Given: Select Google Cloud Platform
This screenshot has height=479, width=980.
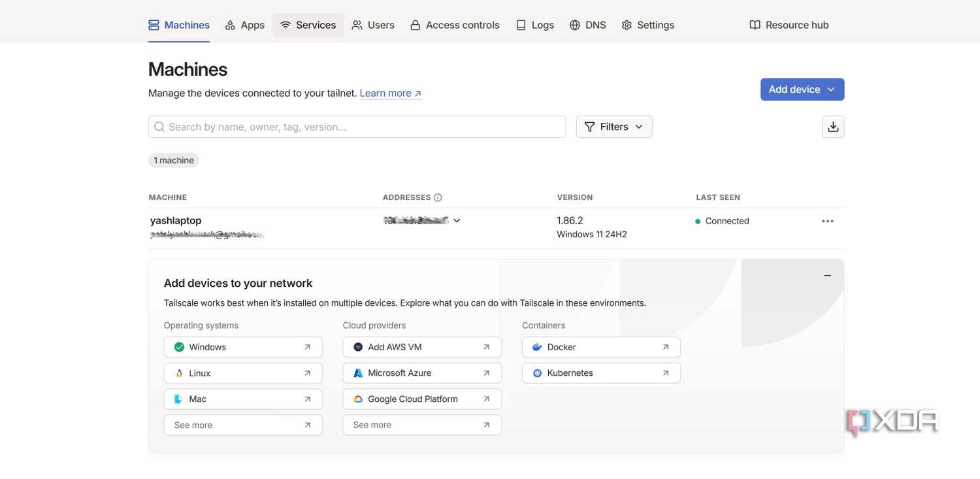Looking at the screenshot, I should (422, 399).
